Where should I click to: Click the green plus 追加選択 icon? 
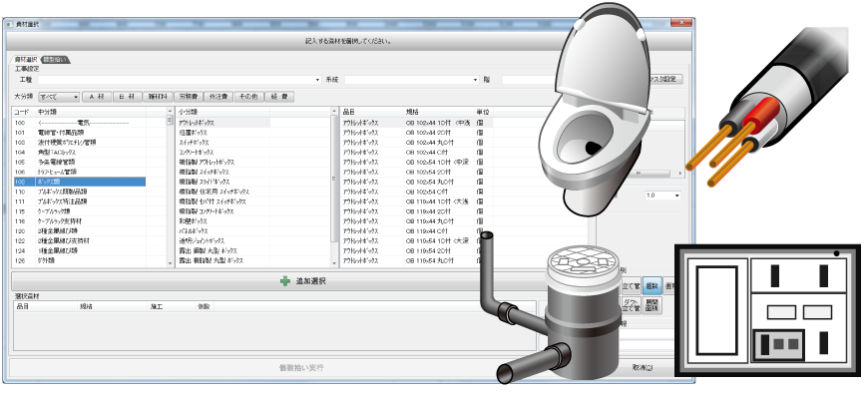pyautogui.click(x=285, y=281)
